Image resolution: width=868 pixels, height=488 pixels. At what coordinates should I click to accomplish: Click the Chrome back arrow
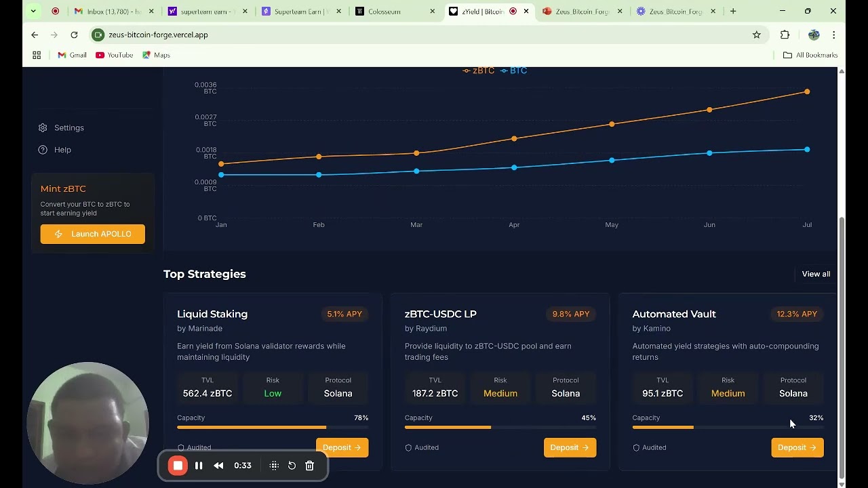(x=35, y=35)
